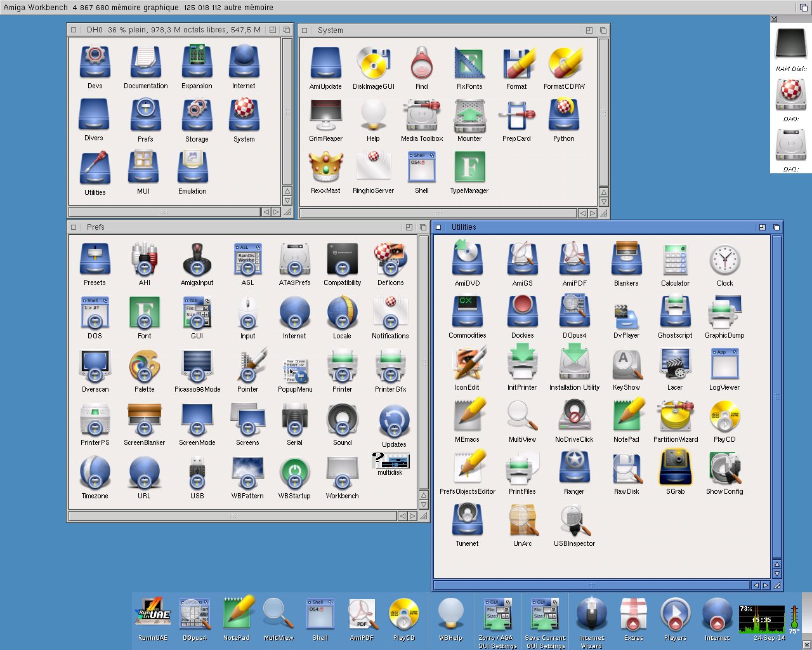Click the Utilities window down scroll arrow
This screenshot has height=650, width=812.
777,574
